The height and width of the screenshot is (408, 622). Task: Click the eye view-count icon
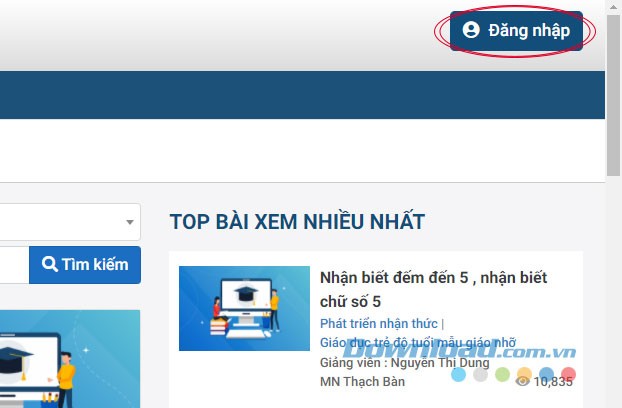coord(522,381)
